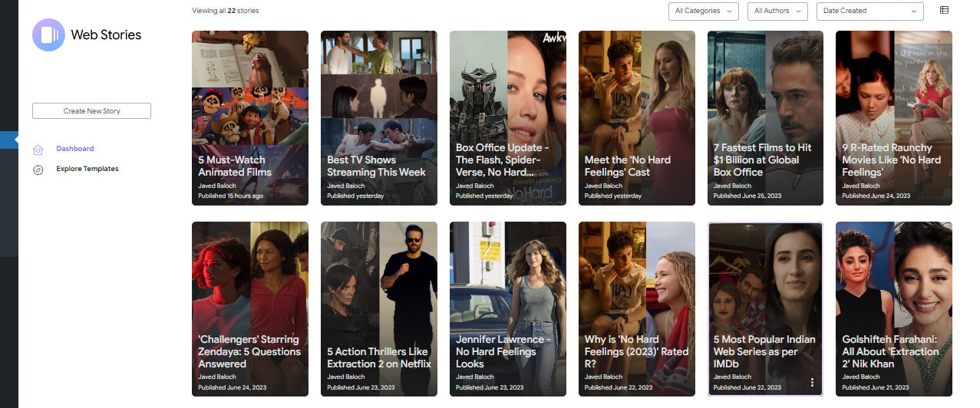Open the Dashboard menu item
This screenshot has height=408, width=980.
click(x=74, y=149)
